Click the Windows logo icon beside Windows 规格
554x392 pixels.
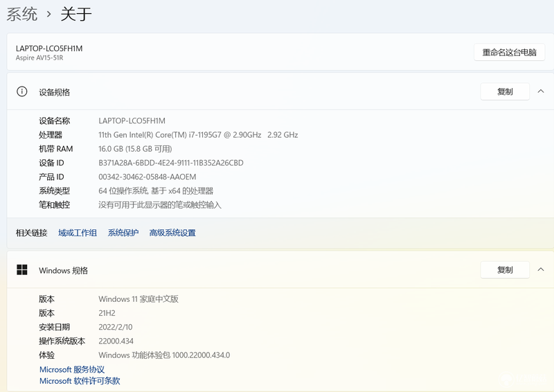tap(22, 269)
